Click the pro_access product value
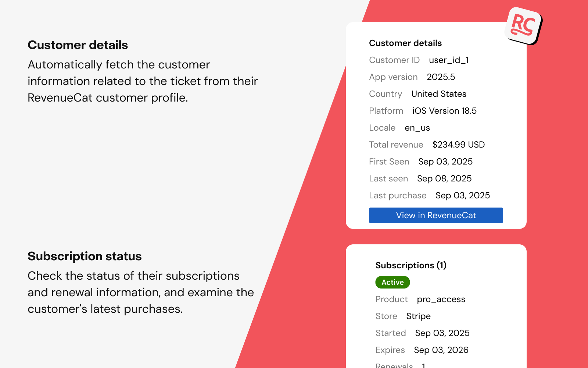The width and height of the screenshot is (588, 368). [441, 300]
